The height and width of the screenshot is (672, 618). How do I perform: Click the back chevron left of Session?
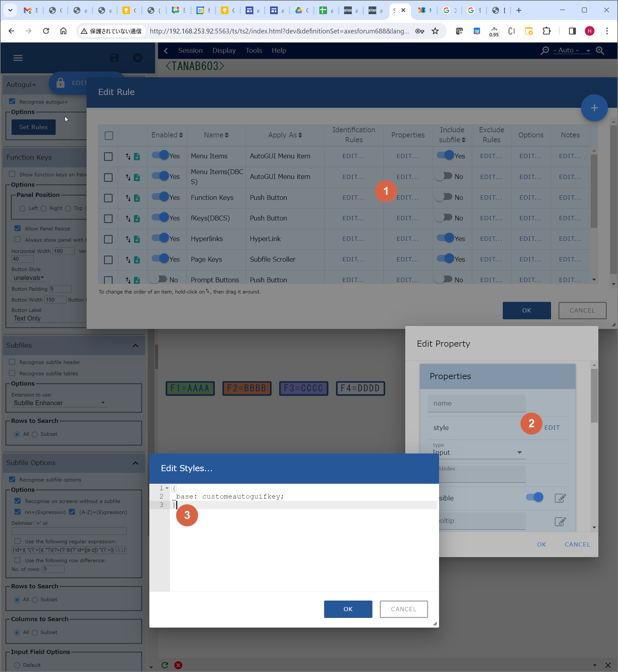(x=166, y=51)
